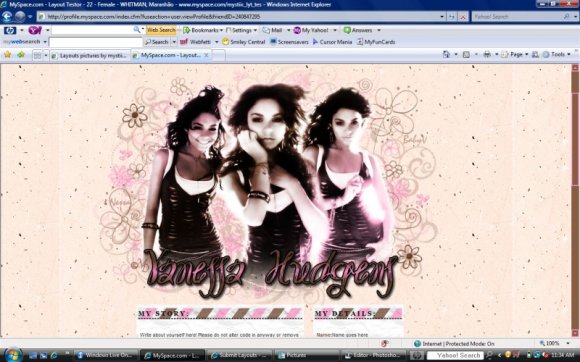Click the Refresh page icon
Viewport: 580px width, 362px height.
[452, 17]
